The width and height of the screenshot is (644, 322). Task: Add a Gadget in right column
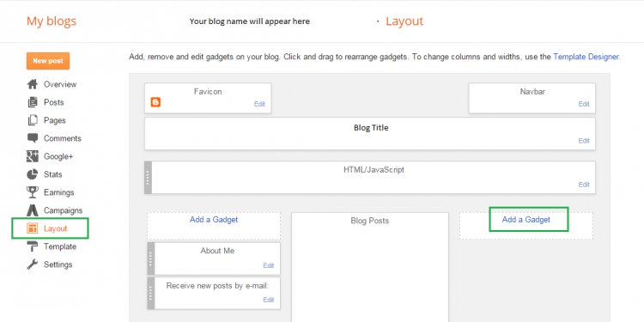click(526, 220)
